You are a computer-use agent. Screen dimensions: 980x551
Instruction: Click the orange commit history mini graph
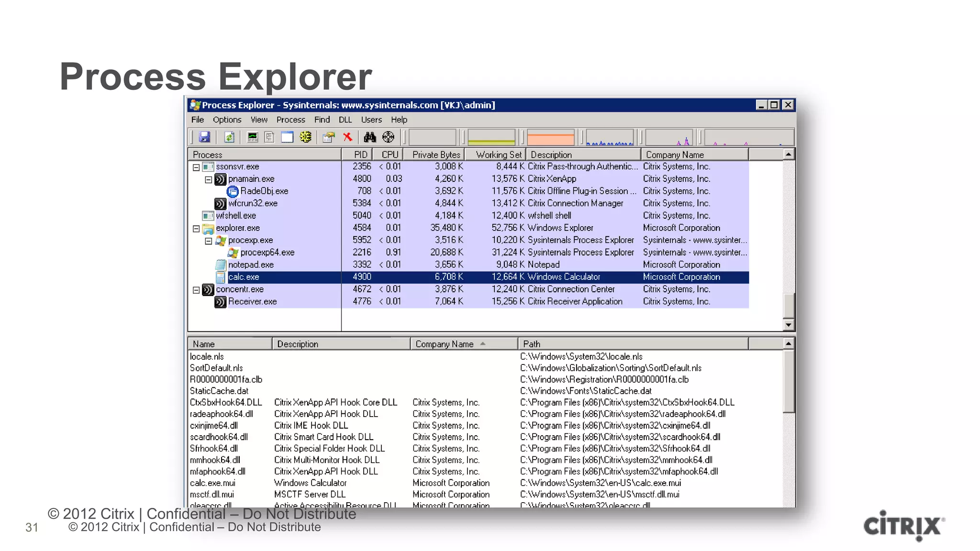tap(550, 137)
